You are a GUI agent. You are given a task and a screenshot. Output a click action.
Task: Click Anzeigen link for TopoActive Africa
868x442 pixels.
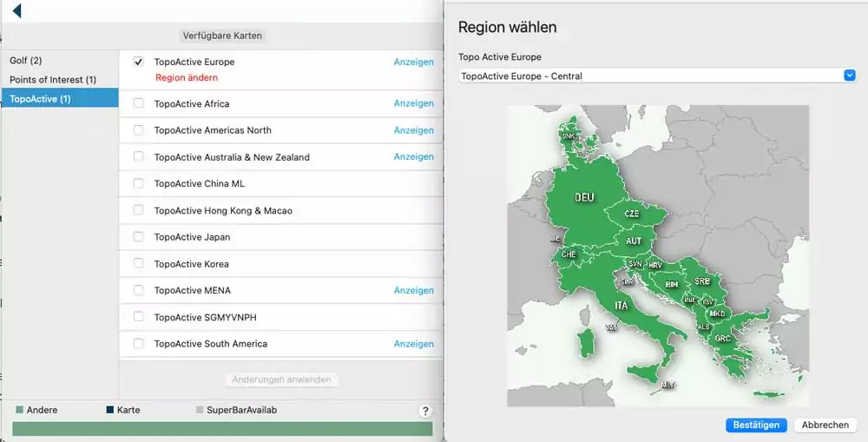[x=413, y=103]
